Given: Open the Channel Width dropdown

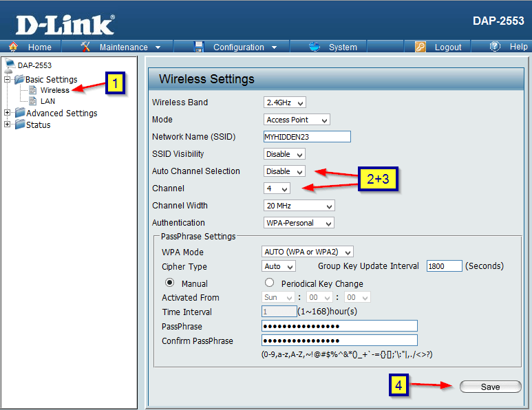Looking at the screenshot, I should [x=299, y=206].
